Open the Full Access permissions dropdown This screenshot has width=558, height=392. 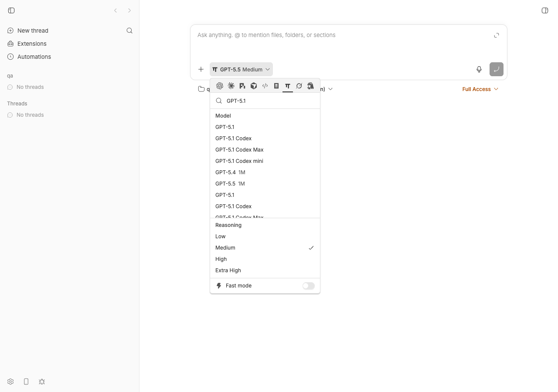tap(480, 89)
